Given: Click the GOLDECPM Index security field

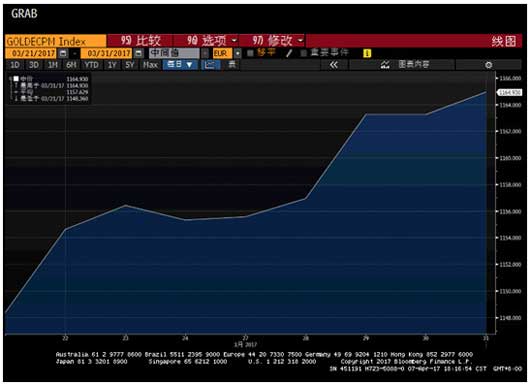Looking at the screenshot, I should (x=55, y=42).
